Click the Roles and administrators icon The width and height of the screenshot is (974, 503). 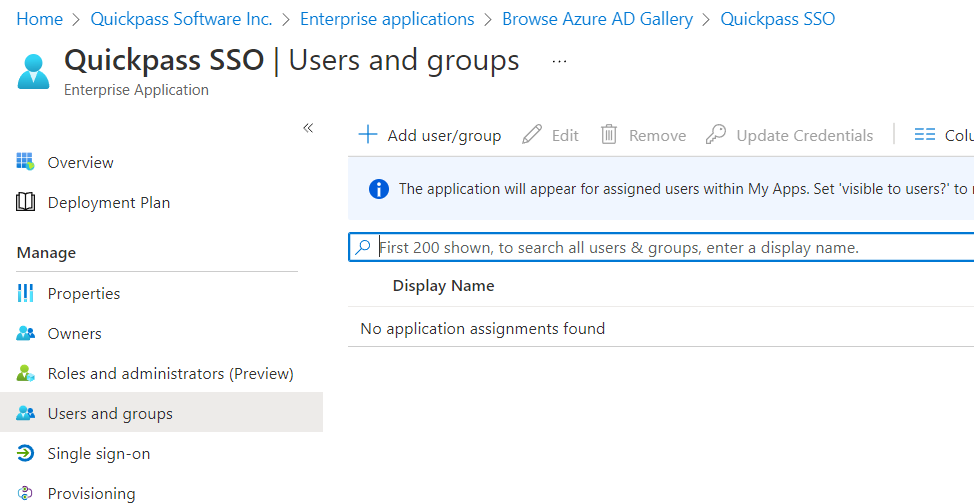pyautogui.click(x=25, y=373)
